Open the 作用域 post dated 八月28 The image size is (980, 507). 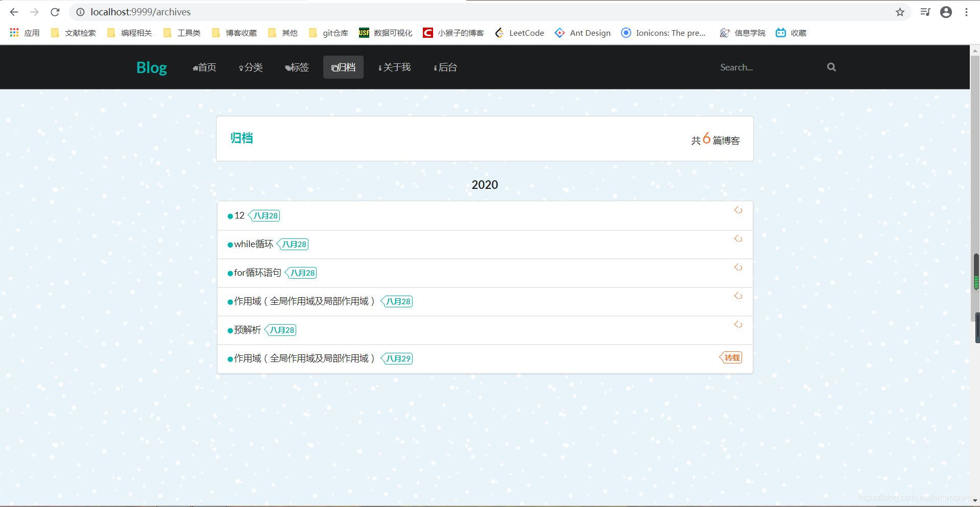pos(304,301)
